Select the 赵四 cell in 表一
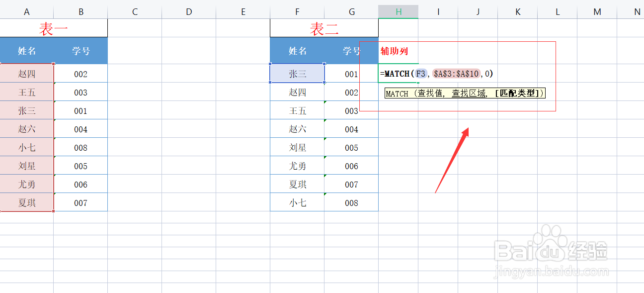Image resolution: width=644 pixels, height=293 pixels. pyautogui.click(x=27, y=73)
